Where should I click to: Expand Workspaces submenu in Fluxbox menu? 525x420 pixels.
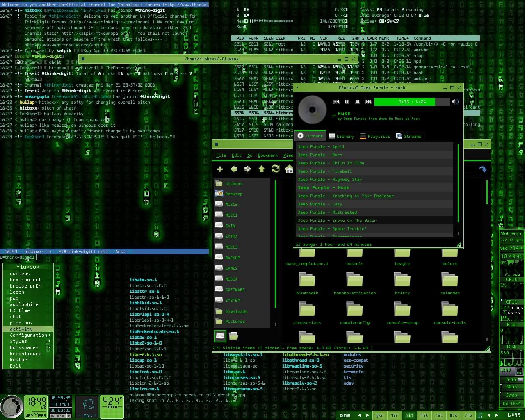tap(28, 347)
